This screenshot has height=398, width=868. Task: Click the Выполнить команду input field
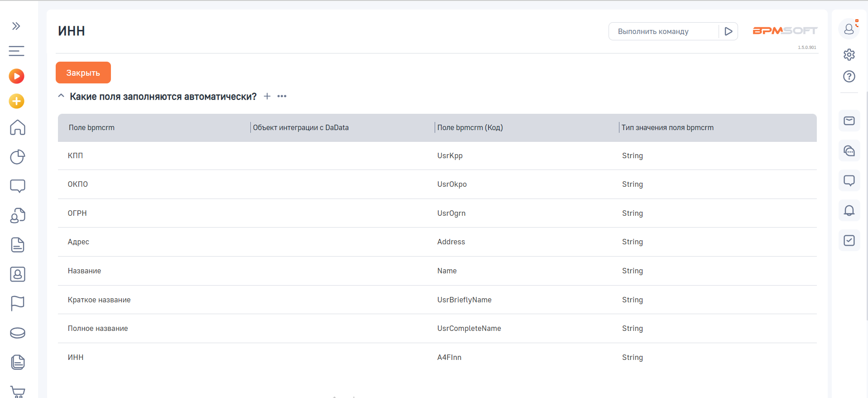pyautogui.click(x=663, y=31)
